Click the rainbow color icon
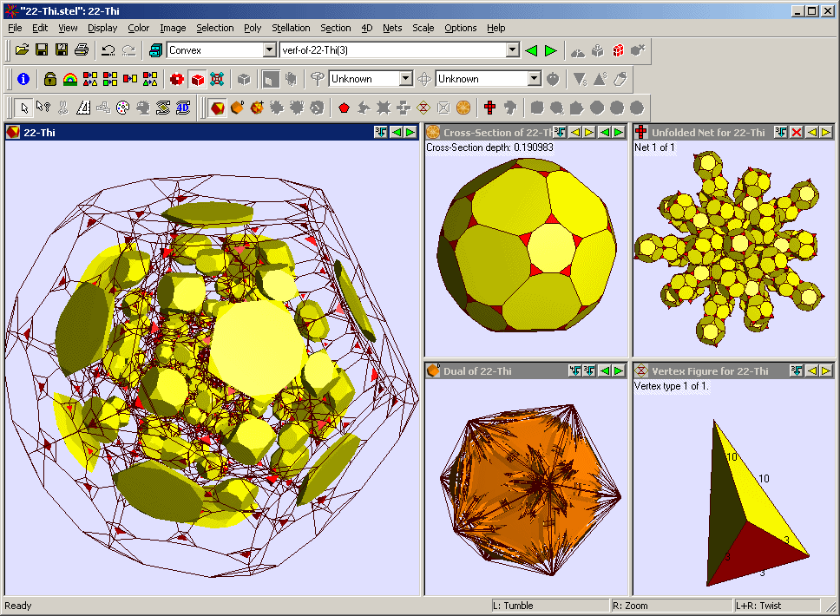Image resolution: width=840 pixels, height=616 pixels. 70,79
